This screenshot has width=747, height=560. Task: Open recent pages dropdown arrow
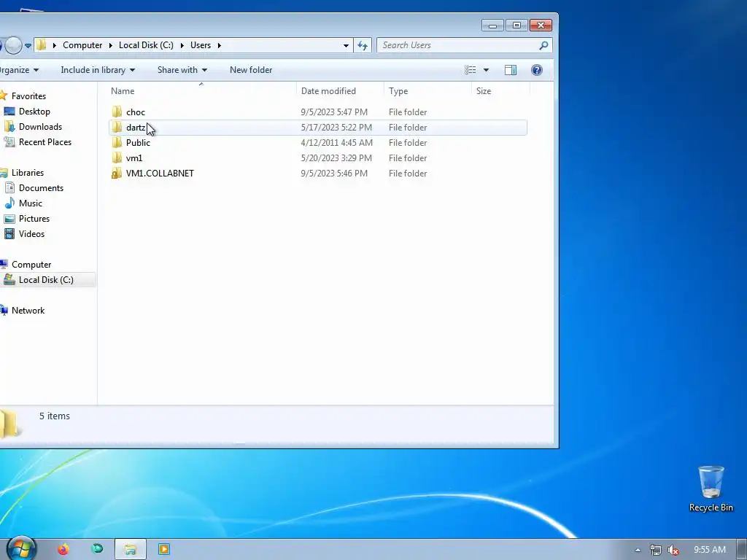pos(28,46)
